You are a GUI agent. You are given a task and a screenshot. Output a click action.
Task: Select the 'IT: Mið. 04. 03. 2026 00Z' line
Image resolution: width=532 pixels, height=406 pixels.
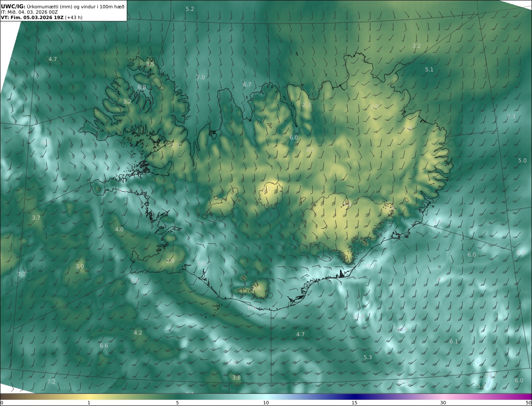click(29, 12)
